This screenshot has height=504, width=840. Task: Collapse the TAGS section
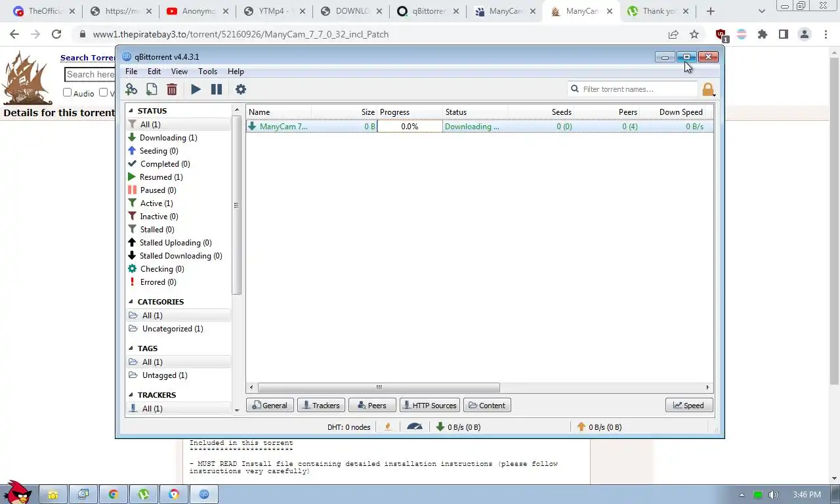pos(131,348)
